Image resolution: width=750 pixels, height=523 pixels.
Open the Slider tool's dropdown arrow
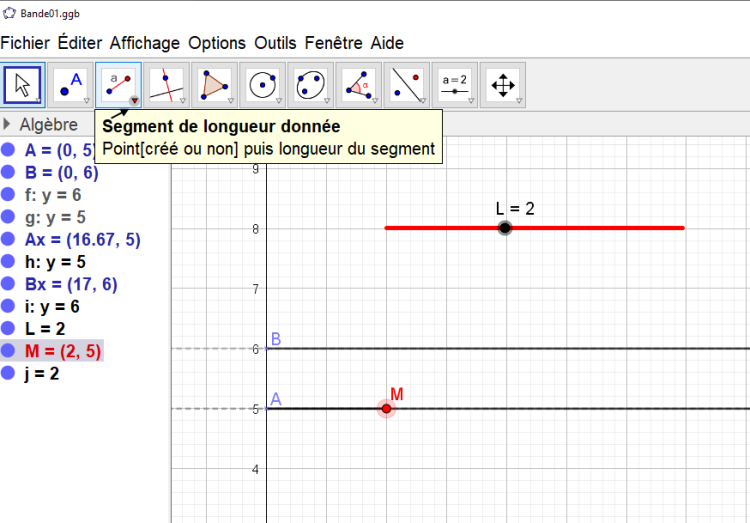[470, 101]
